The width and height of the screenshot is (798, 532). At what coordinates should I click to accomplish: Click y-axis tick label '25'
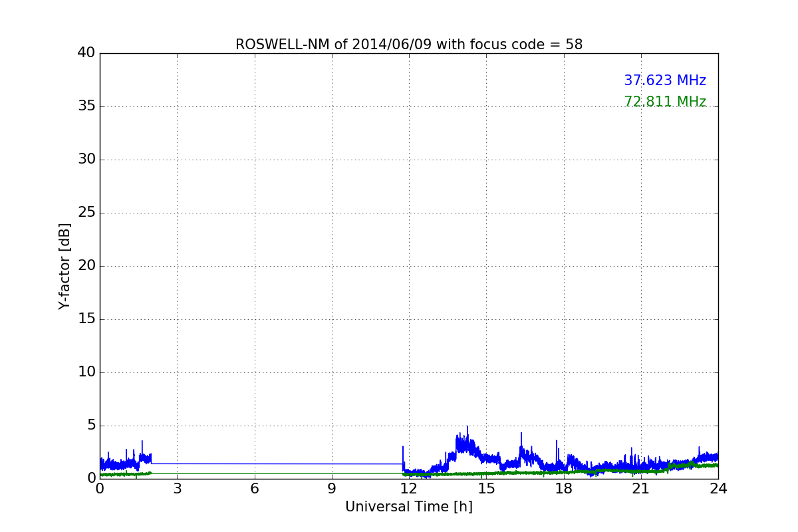click(86, 213)
